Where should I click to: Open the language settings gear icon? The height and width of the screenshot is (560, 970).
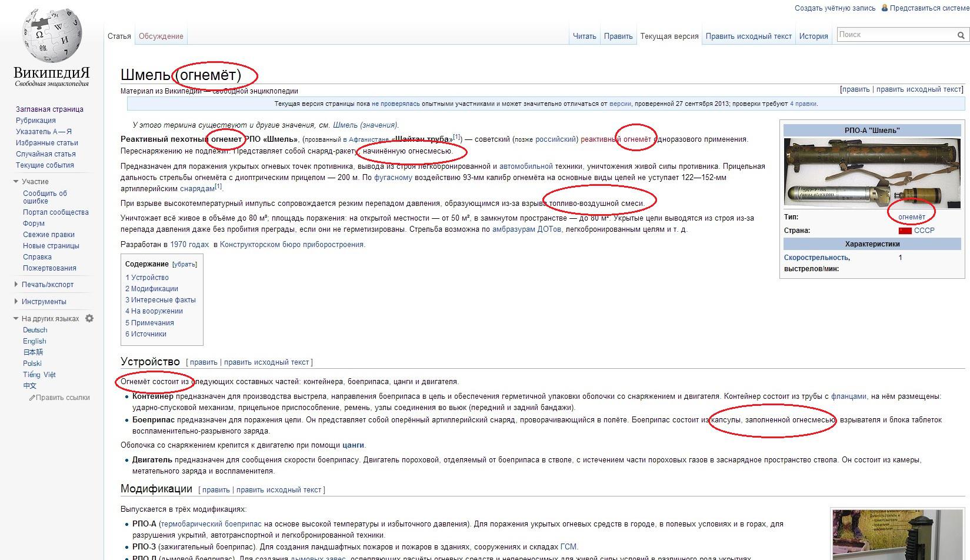click(89, 318)
